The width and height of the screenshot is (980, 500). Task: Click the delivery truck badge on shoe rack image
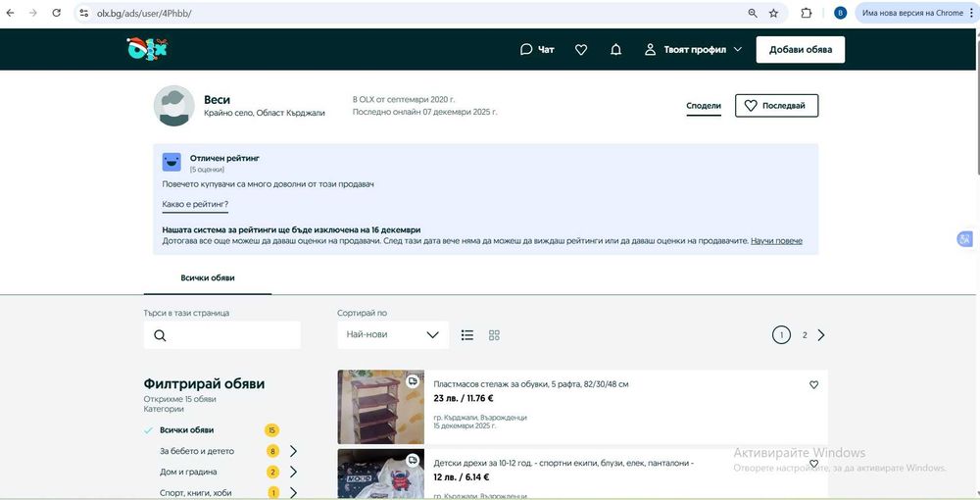[x=413, y=381]
